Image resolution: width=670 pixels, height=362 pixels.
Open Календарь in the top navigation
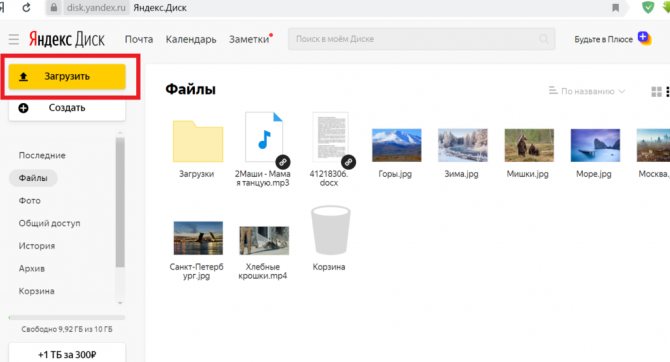tap(191, 39)
